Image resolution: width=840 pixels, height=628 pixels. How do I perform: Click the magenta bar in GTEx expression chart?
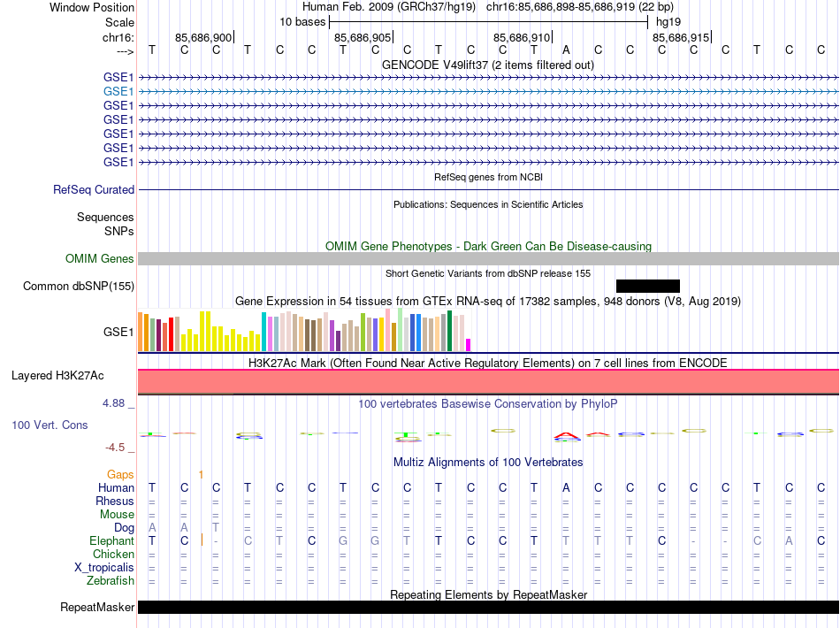pos(469,345)
